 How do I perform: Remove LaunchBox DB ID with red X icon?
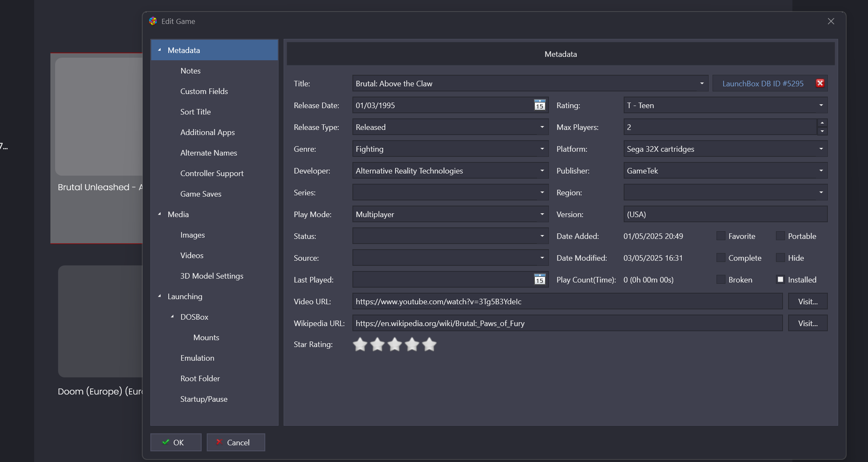pyautogui.click(x=820, y=83)
